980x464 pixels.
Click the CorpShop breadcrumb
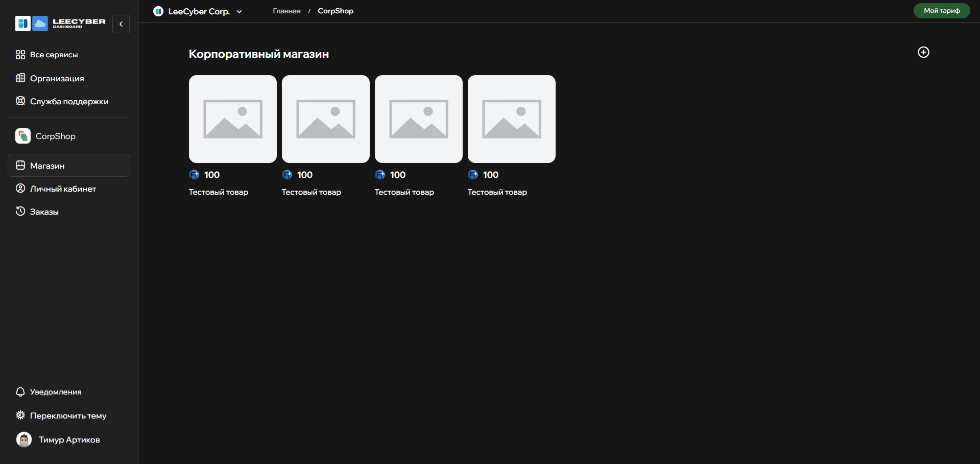[336, 11]
